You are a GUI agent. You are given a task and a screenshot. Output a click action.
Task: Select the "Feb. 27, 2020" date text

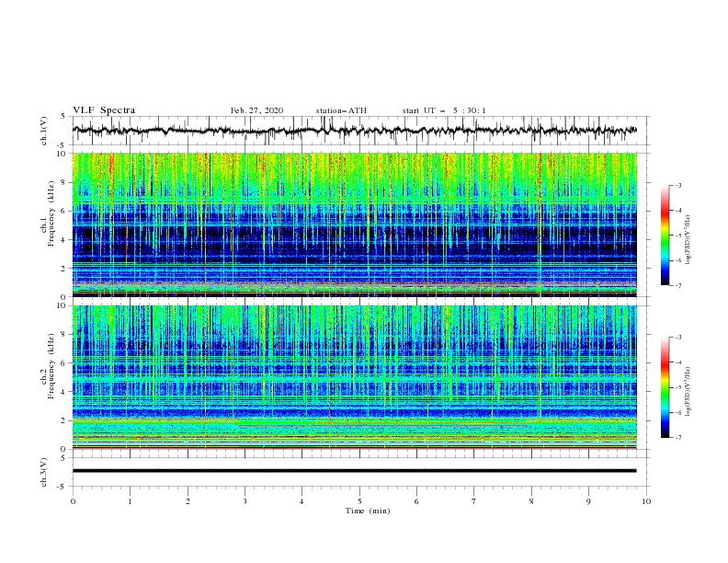coord(256,110)
